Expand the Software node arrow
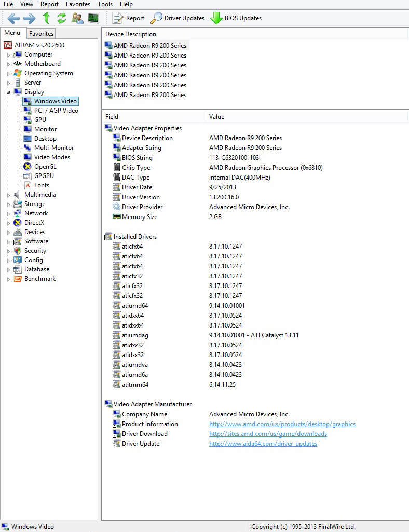The width and height of the screenshot is (409, 532). (x=8, y=242)
